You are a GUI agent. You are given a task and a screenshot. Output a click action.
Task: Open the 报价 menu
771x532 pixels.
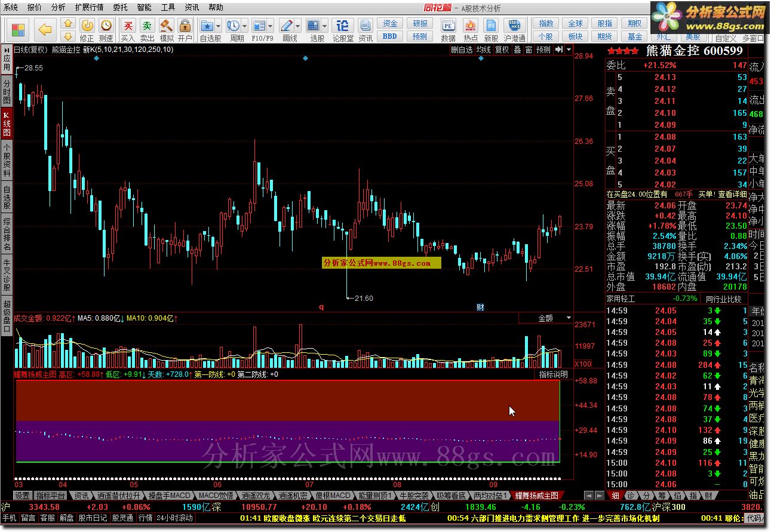point(35,8)
